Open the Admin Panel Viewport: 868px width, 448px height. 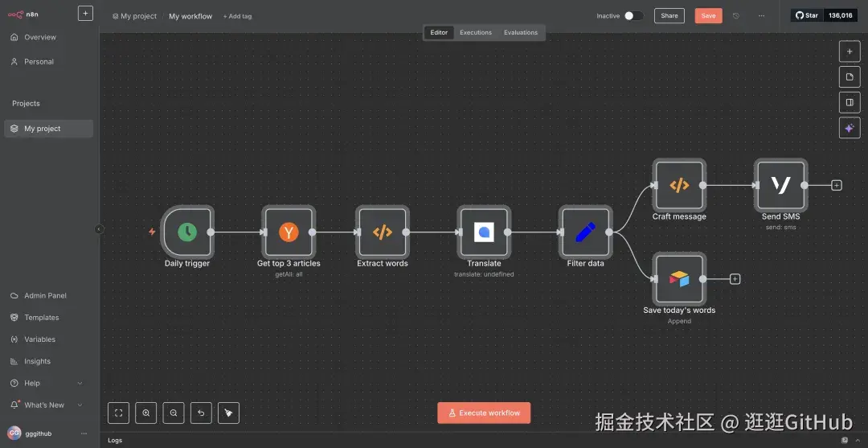(x=49, y=296)
